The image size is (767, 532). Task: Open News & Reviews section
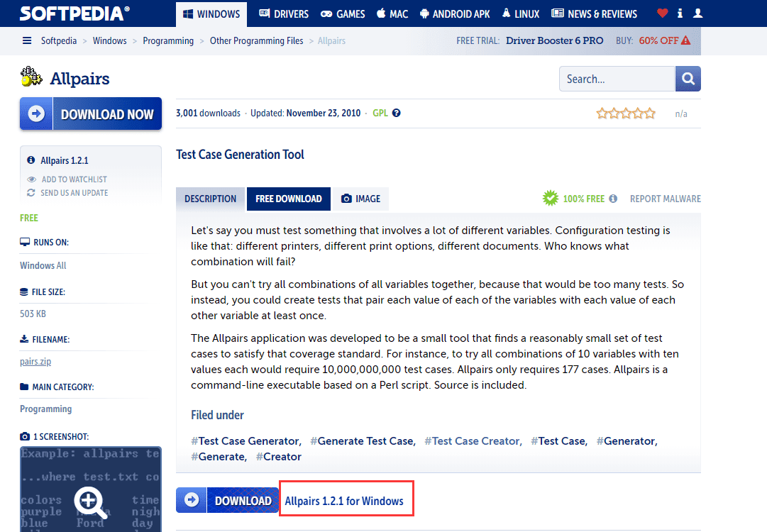(x=595, y=14)
